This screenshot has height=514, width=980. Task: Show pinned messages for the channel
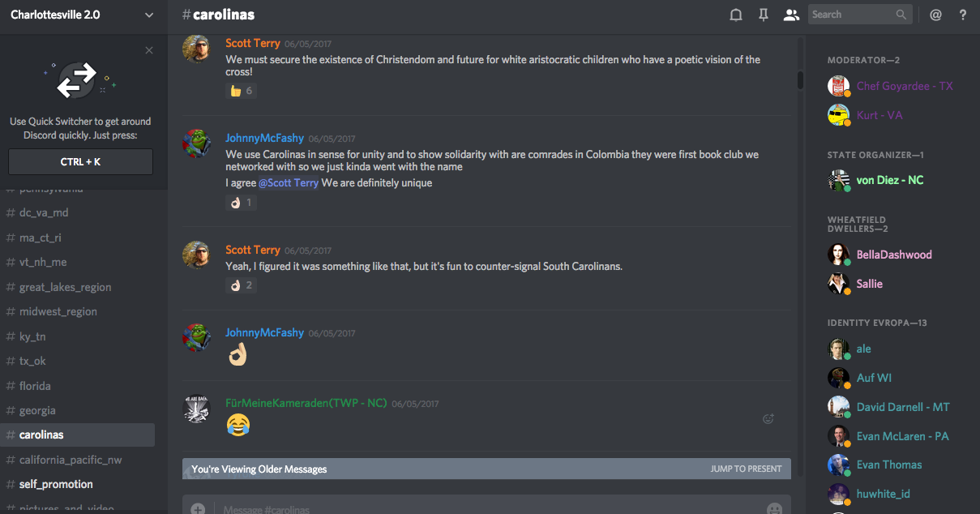(764, 15)
